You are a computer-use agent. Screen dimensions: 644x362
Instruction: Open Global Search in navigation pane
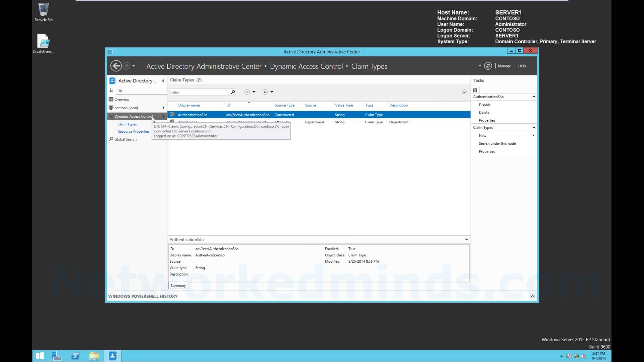[x=125, y=139]
